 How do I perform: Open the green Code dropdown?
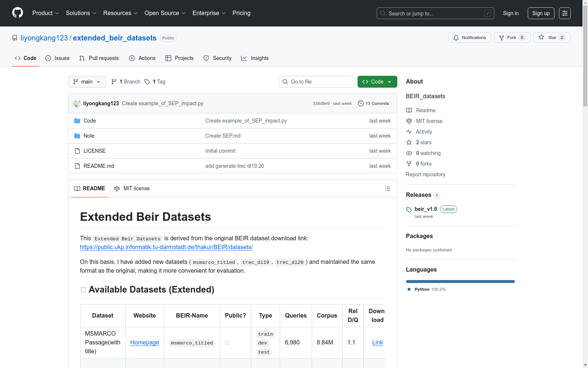(x=377, y=82)
